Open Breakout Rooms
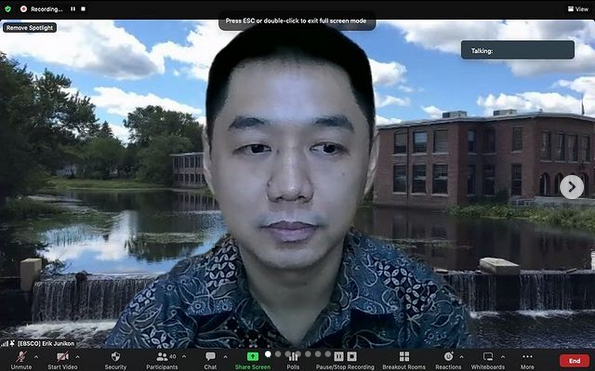Viewport: 595px width, 371px height. point(404,360)
